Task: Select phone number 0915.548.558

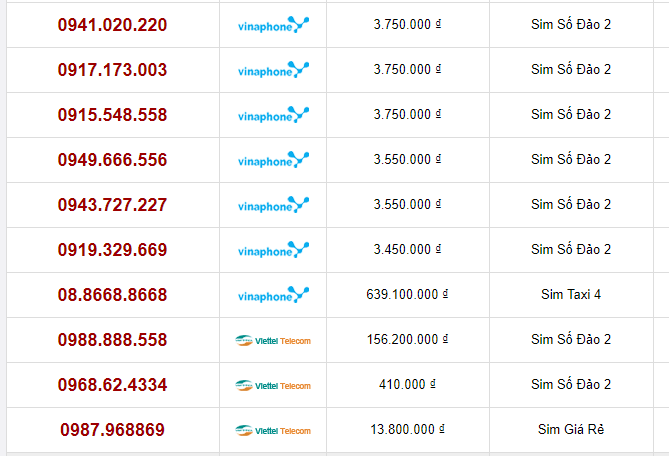Action: 112,115
